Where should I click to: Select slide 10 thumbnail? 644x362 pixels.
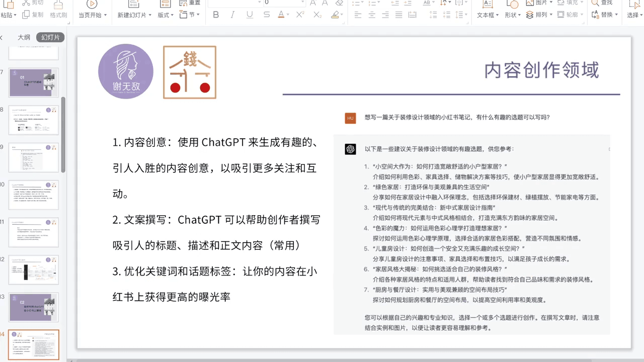pyautogui.click(x=34, y=195)
